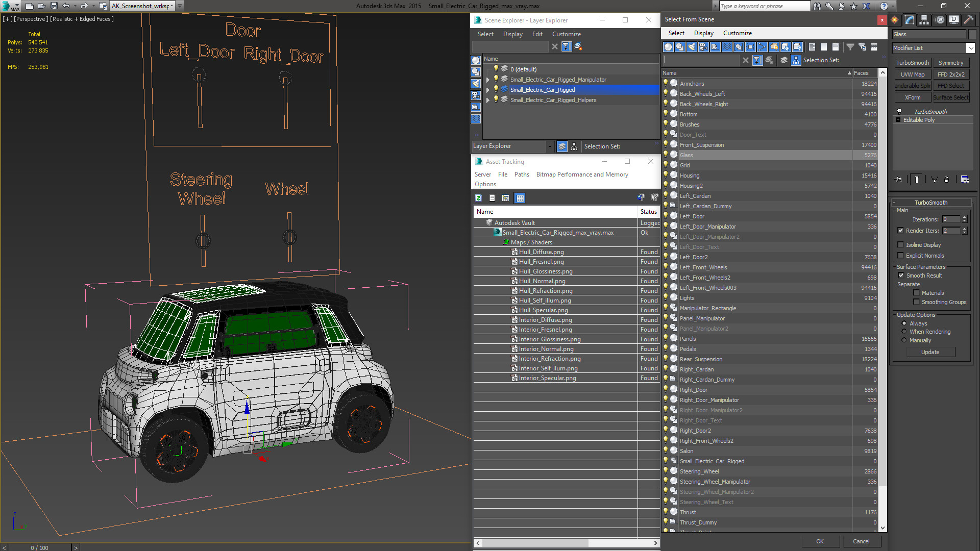Toggle TurboSmooth modifier lightbulb in the stack
Image resolution: width=980 pixels, height=551 pixels.
(899, 111)
